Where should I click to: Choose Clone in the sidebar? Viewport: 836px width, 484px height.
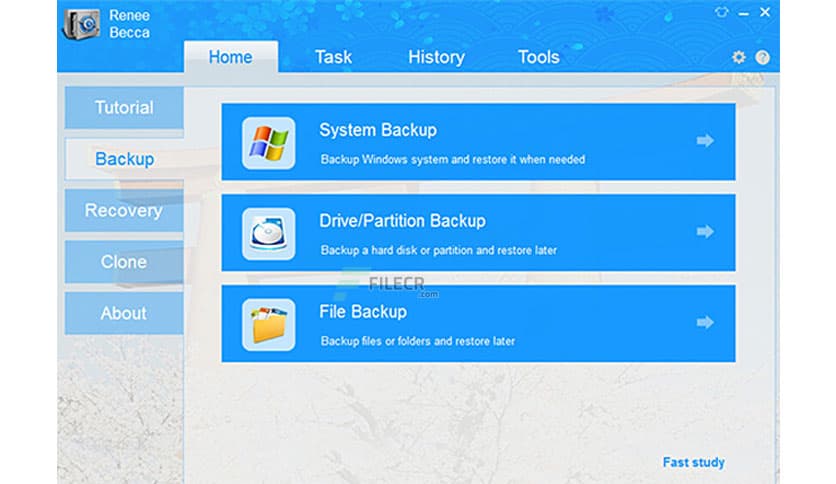(x=124, y=262)
